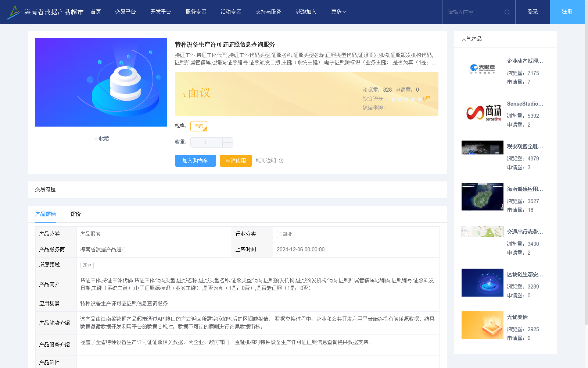
Task: Click the 企业动产抵押 product title
Action: (525, 61)
